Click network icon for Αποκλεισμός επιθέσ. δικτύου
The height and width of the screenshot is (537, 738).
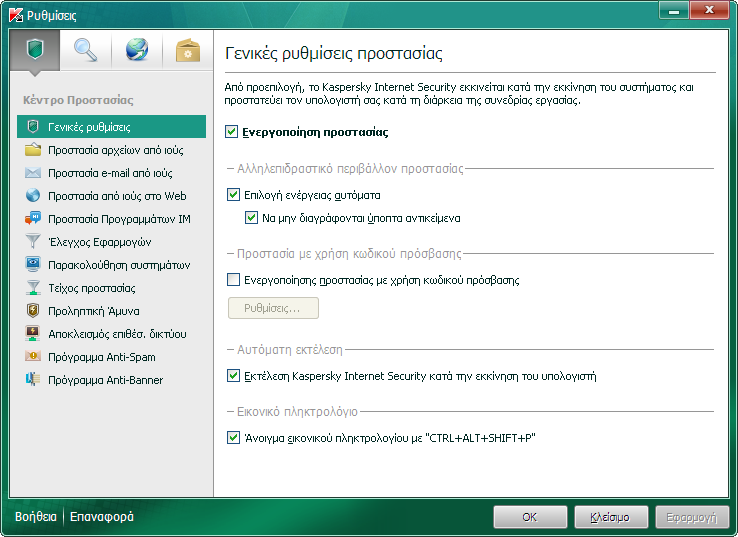(33, 334)
